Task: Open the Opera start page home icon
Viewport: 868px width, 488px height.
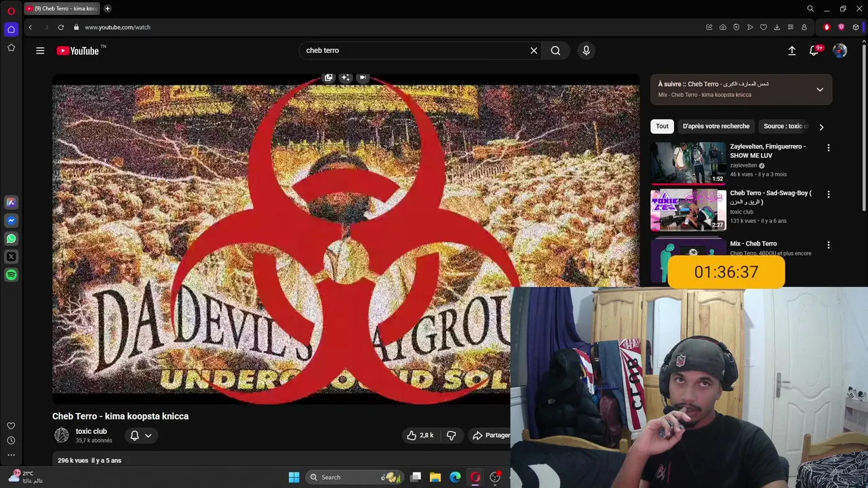Action: click(11, 29)
